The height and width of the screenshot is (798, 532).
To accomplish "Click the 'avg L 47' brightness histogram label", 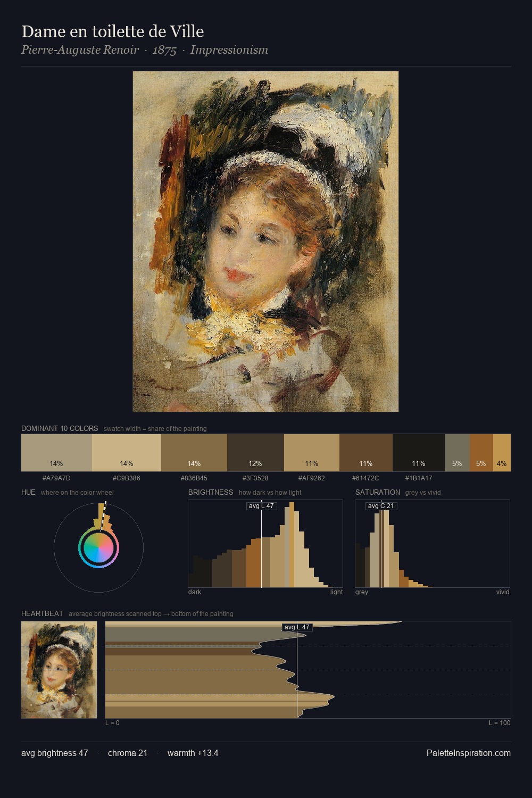I will pyautogui.click(x=261, y=506).
